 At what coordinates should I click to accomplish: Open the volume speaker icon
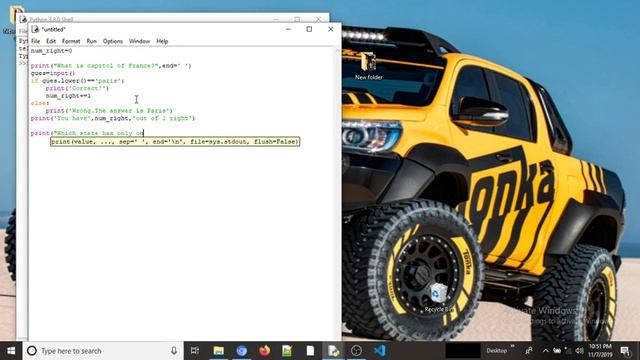(x=579, y=351)
